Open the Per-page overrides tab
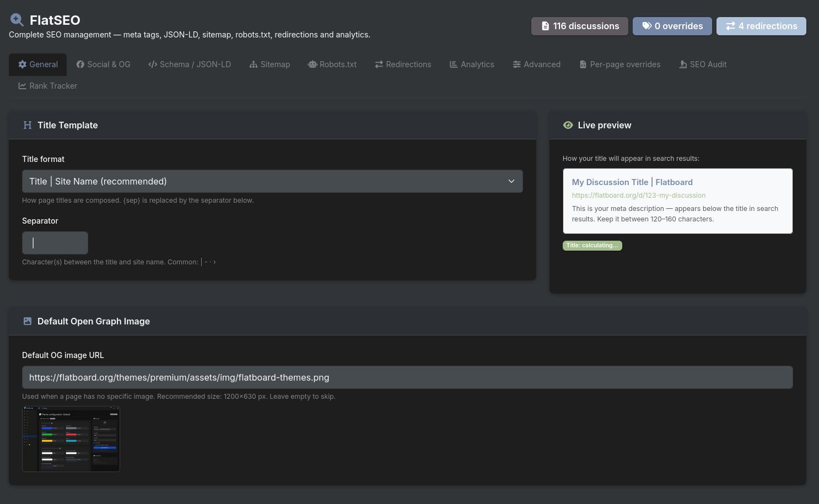 (x=619, y=64)
